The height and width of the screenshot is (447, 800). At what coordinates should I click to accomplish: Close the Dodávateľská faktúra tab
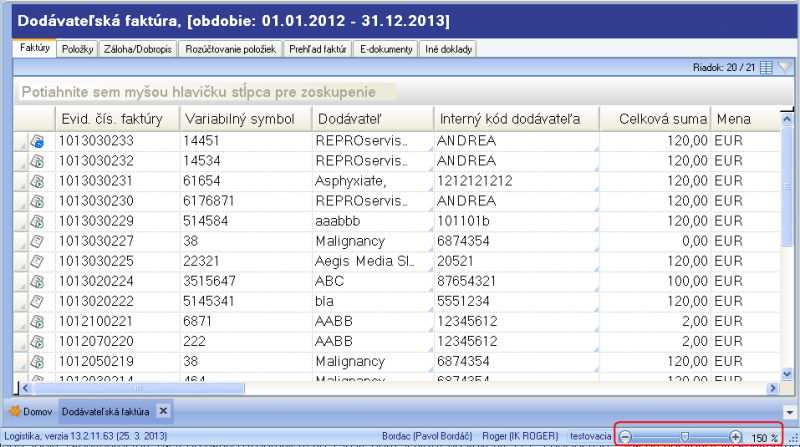pyautogui.click(x=163, y=411)
